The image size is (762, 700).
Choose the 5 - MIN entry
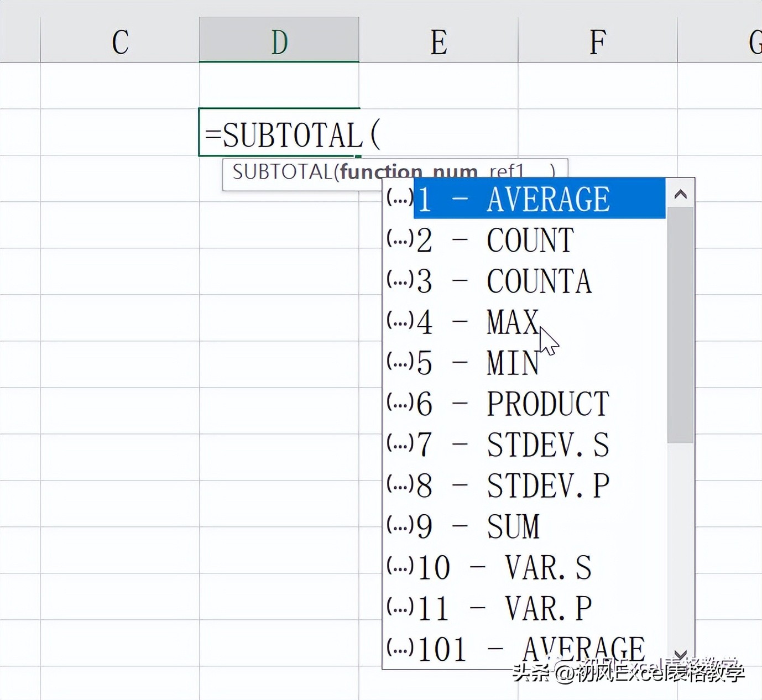525,363
